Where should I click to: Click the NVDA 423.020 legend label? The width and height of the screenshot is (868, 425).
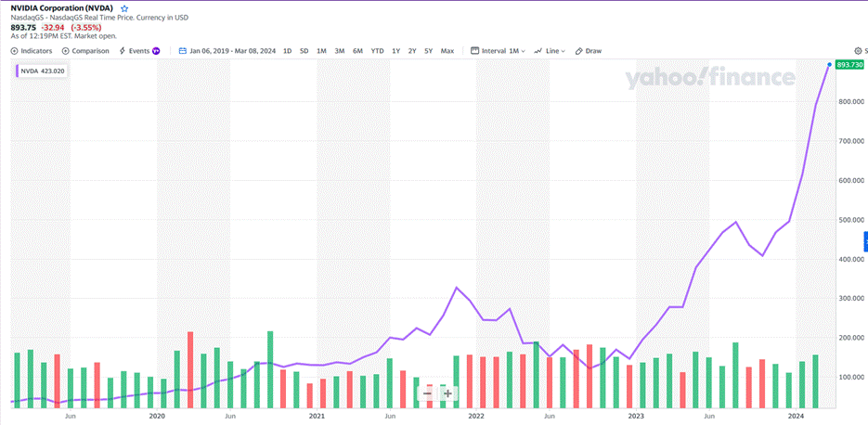[x=42, y=71]
